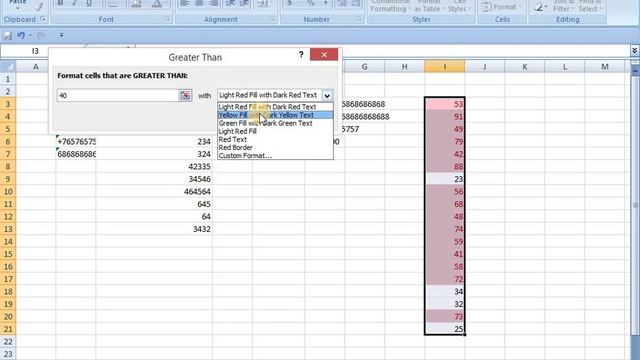Select column A header
The width and height of the screenshot is (640, 360).
(36, 67)
